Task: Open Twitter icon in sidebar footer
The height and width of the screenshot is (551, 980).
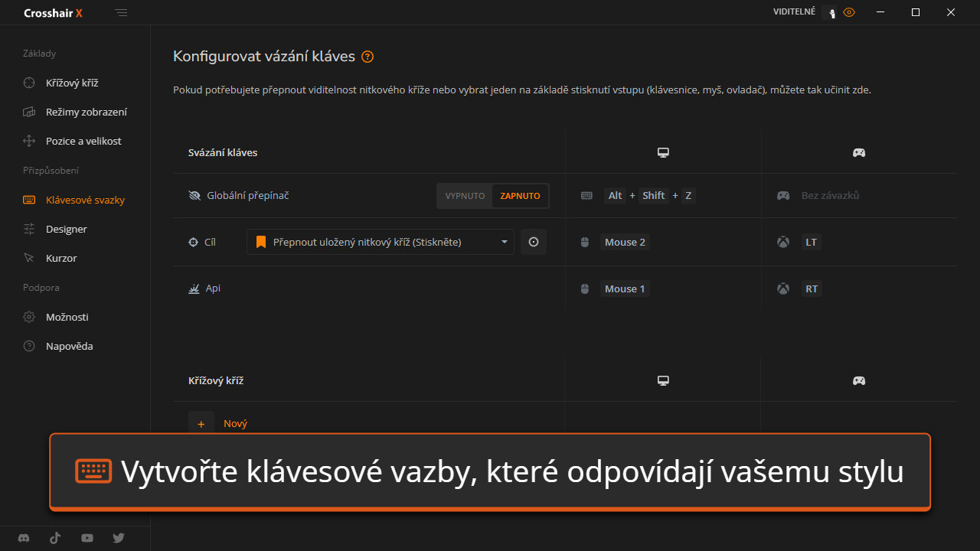Action: (x=119, y=538)
